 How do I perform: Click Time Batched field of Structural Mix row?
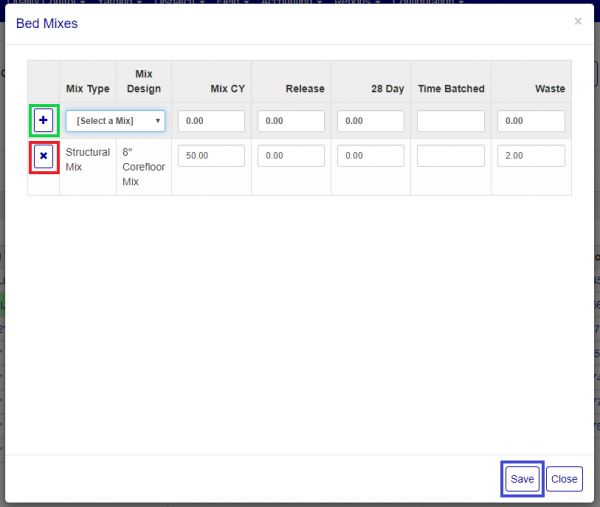451,156
